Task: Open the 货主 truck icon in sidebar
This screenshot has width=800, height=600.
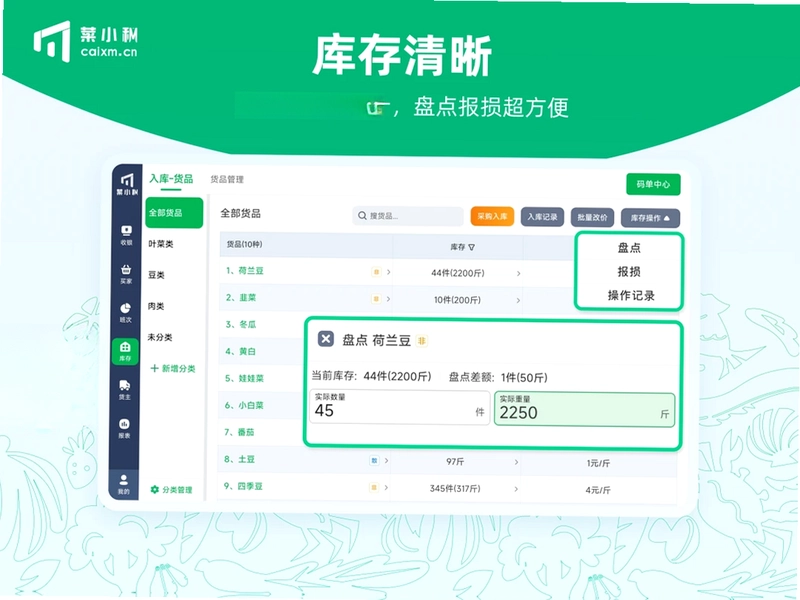Action: point(124,390)
